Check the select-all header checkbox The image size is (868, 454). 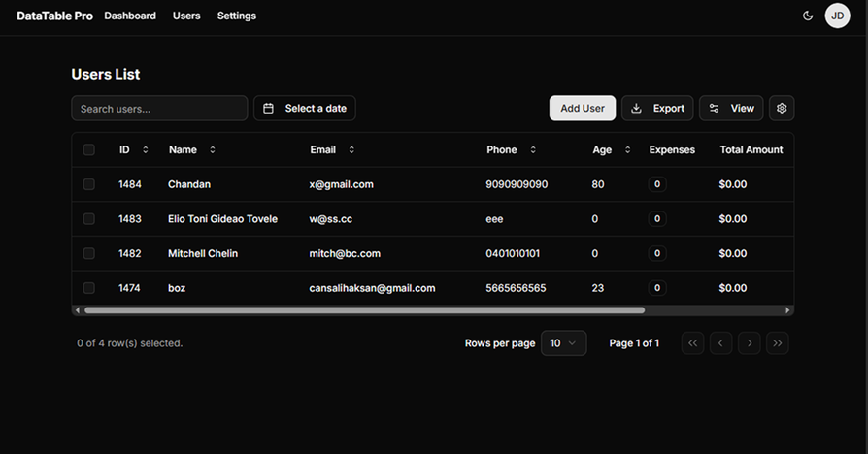click(x=89, y=150)
